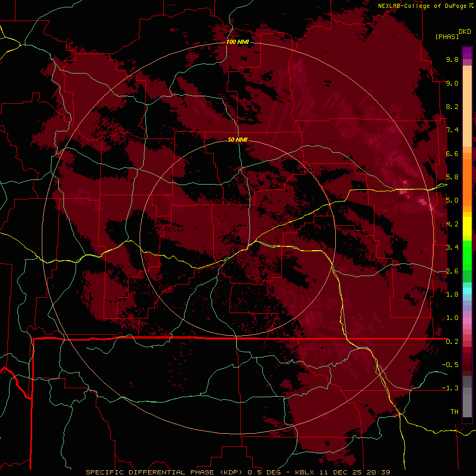Click the -1.3 scale value
This screenshot has width=476, height=476.
(450, 388)
